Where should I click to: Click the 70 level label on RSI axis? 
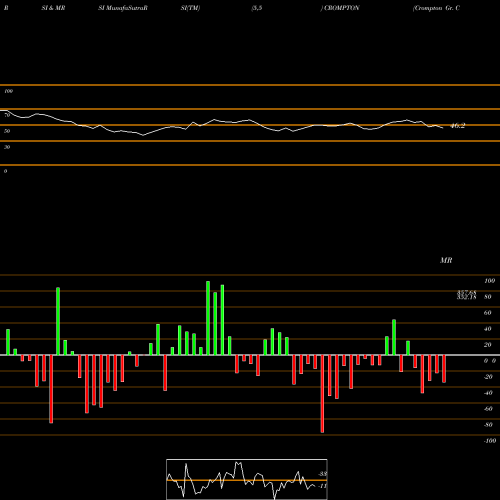tap(7, 115)
